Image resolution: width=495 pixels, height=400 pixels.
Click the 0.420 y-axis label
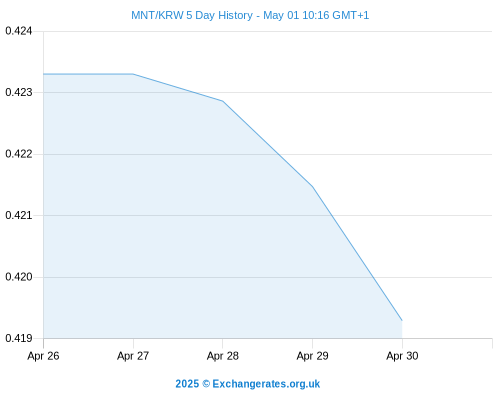pyautogui.click(x=19, y=277)
